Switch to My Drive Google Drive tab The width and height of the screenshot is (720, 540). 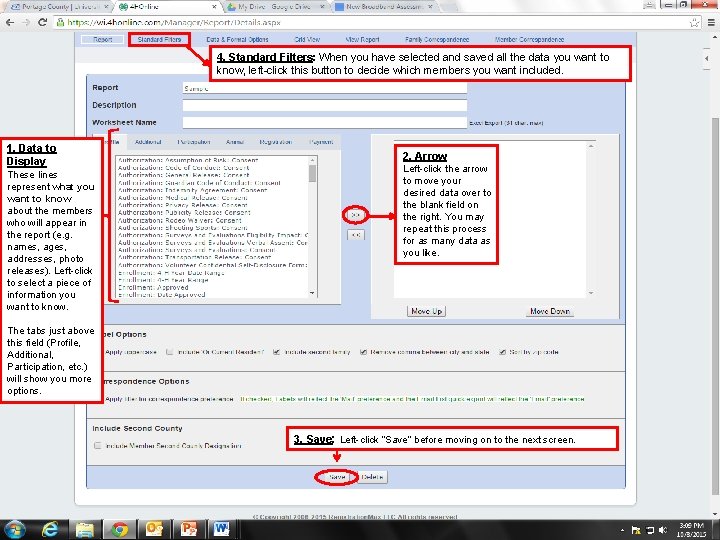click(x=276, y=7)
